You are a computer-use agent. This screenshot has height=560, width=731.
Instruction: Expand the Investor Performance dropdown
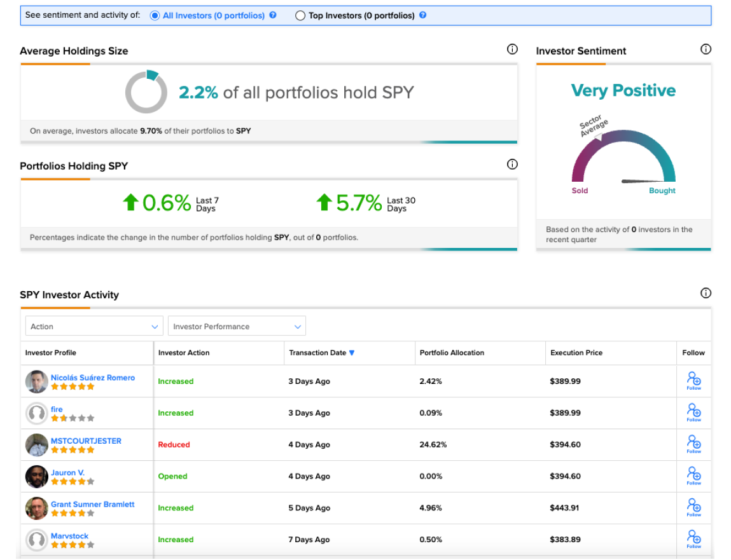(x=237, y=326)
